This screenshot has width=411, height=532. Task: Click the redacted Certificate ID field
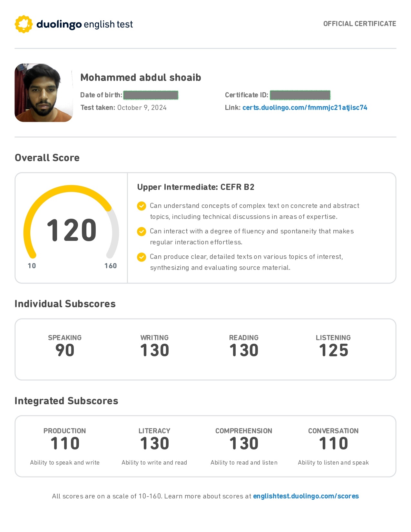(300, 95)
